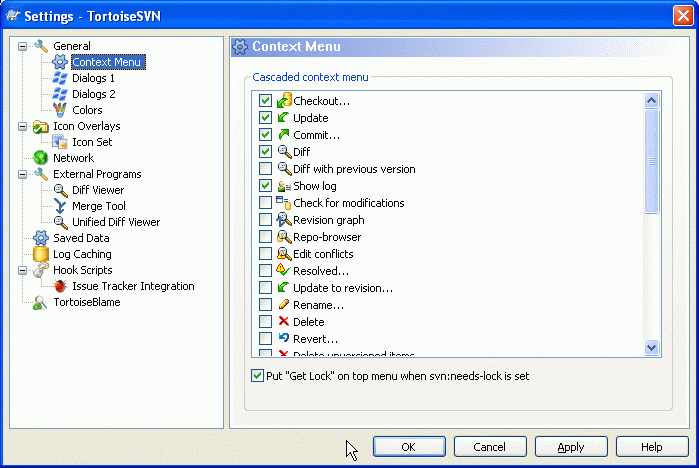
Task: Collapse the External Programs tree node
Action: [x=23, y=174]
